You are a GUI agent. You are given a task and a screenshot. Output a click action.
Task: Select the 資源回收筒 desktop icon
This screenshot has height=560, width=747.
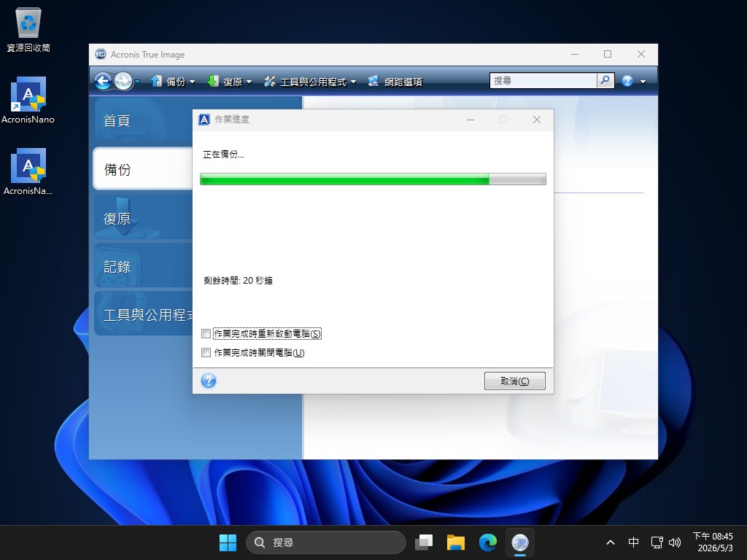coord(28,29)
